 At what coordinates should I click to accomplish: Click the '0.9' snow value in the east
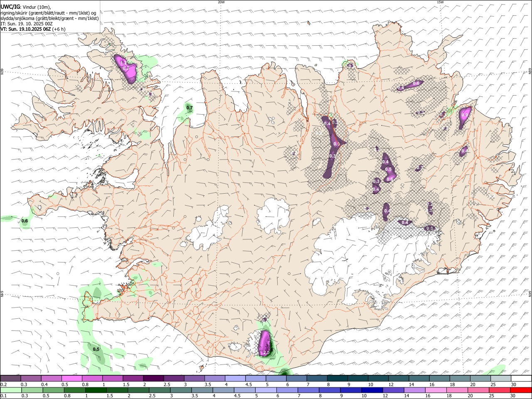coord(465,115)
